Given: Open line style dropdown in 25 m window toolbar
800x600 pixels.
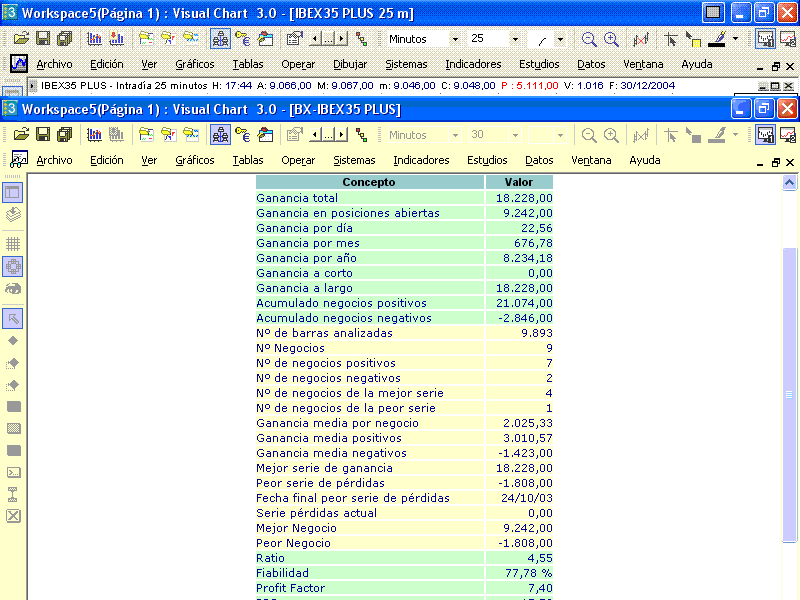Looking at the screenshot, I should point(560,39).
